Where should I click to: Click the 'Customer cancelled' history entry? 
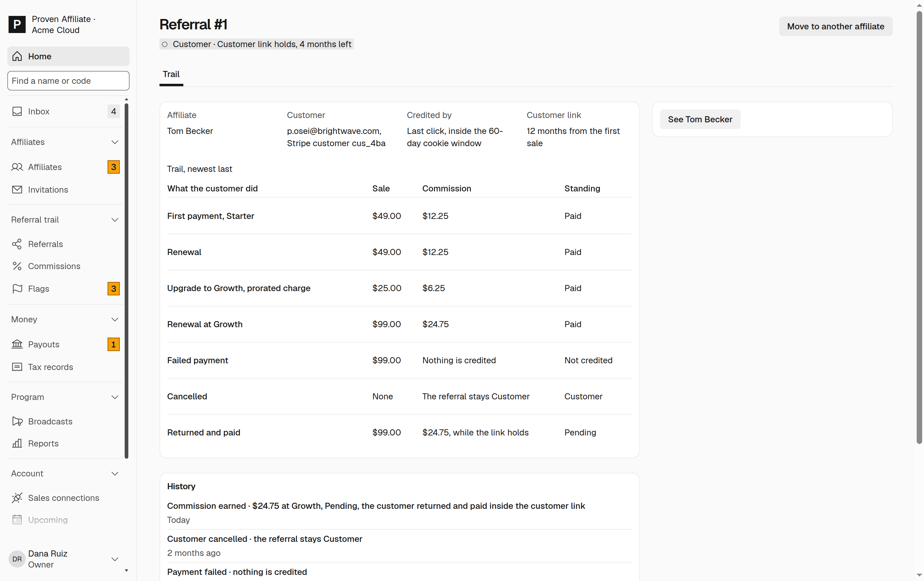click(399, 546)
